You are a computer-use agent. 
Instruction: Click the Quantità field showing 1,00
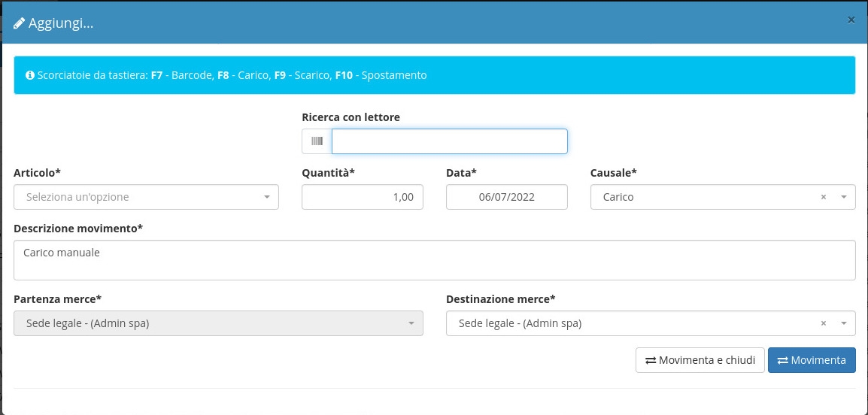click(362, 197)
